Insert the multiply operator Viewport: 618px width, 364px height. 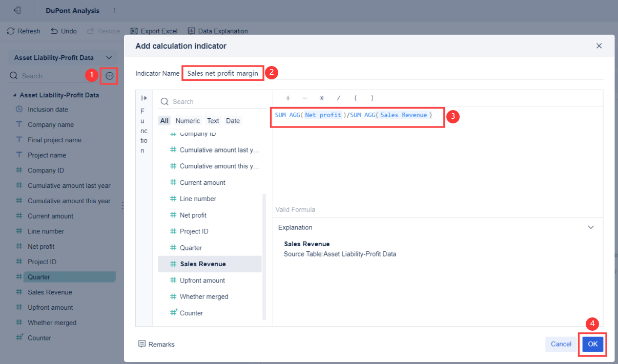322,98
